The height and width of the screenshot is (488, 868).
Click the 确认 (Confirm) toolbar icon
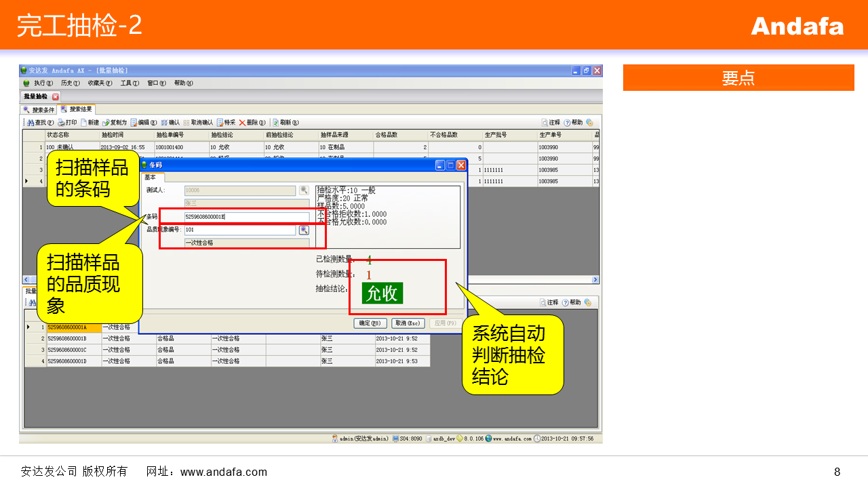pos(164,123)
